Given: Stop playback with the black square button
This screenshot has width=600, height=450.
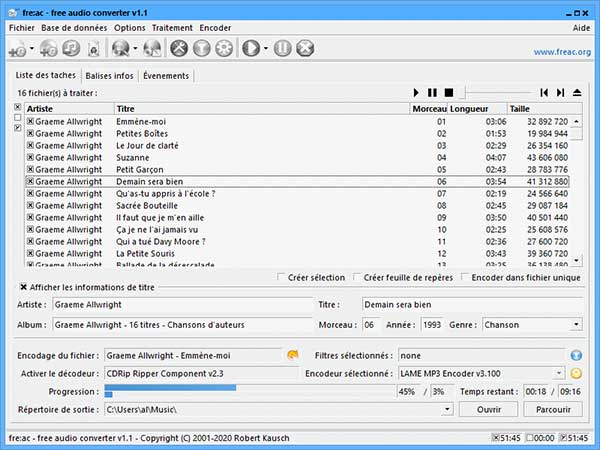Looking at the screenshot, I should [449, 93].
